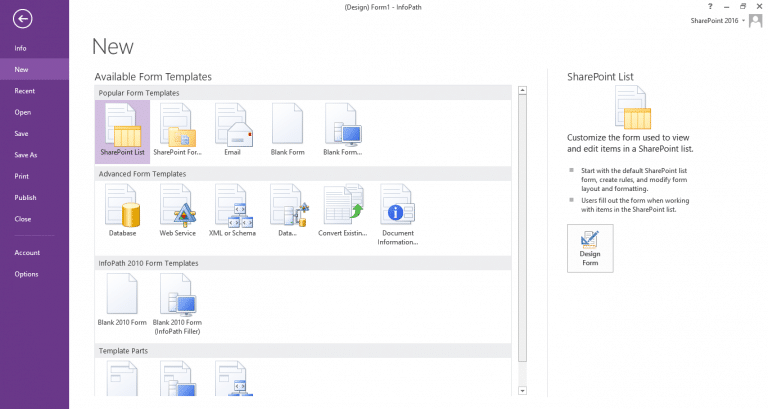Image resolution: width=768 pixels, height=409 pixels.
Task: Open the Recent files list
Action: (x=34, y=91)
